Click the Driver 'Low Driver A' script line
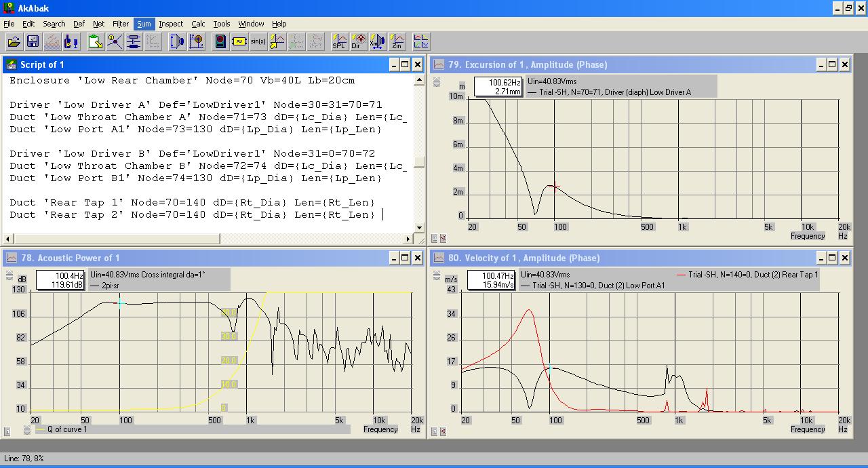868x468 pixels. point(196,104)
